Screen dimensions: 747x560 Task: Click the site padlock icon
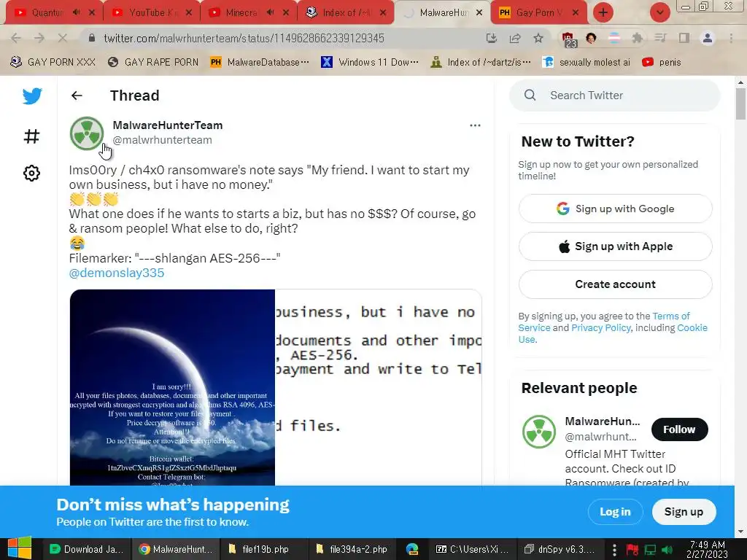[92, 38]
